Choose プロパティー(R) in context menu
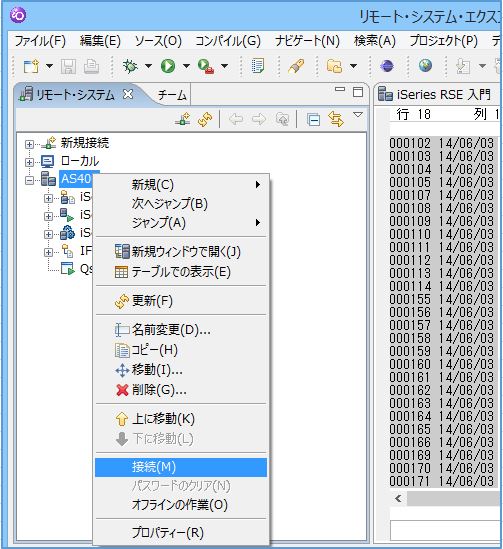The image size is (503, 549). (x=181, y=533)
